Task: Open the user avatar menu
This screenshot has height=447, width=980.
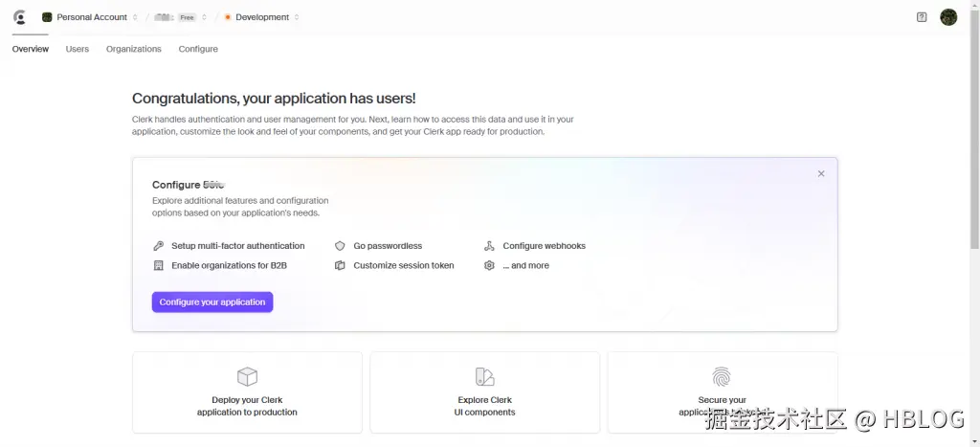Action: coord(948,17)
